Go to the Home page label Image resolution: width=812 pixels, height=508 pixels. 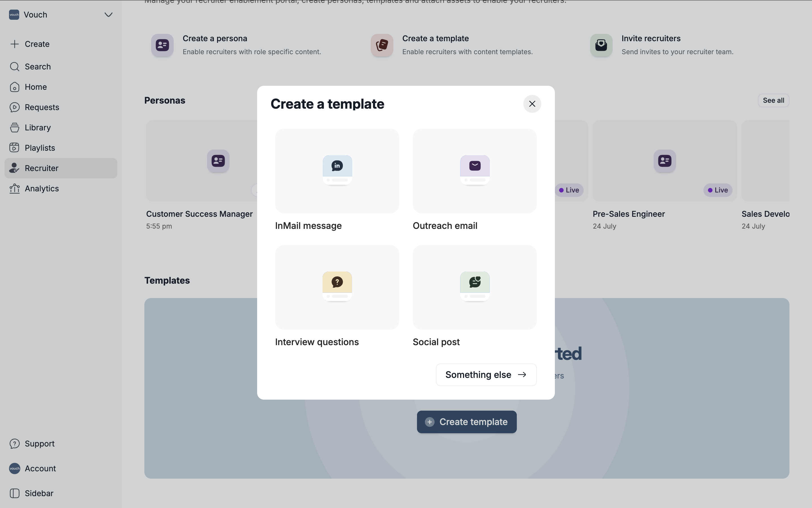[36, 87]
